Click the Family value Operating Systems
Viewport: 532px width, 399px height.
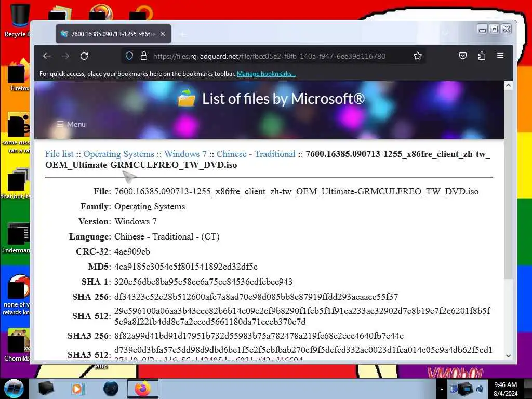(x=150, y=207)
